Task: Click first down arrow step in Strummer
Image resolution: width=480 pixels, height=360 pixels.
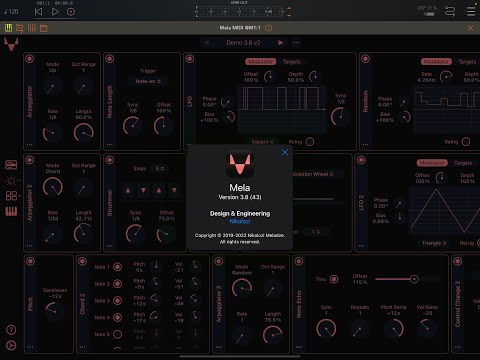Action: tap(143, 190)
